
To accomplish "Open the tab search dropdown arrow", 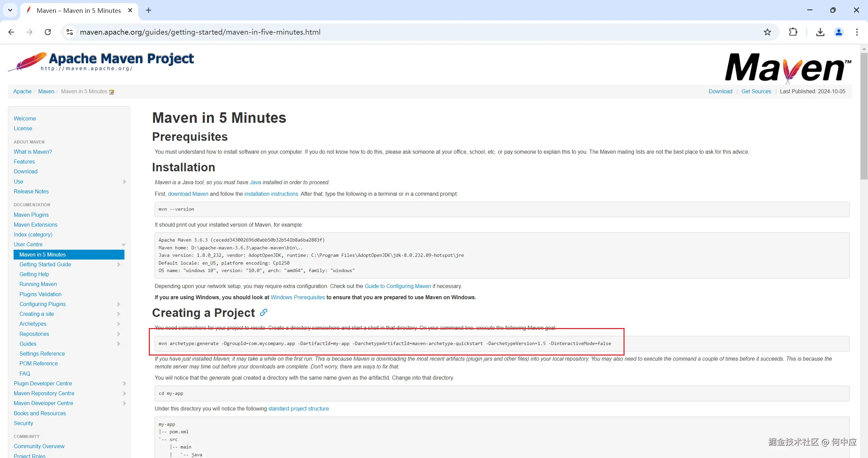I will tap(10, 10).
